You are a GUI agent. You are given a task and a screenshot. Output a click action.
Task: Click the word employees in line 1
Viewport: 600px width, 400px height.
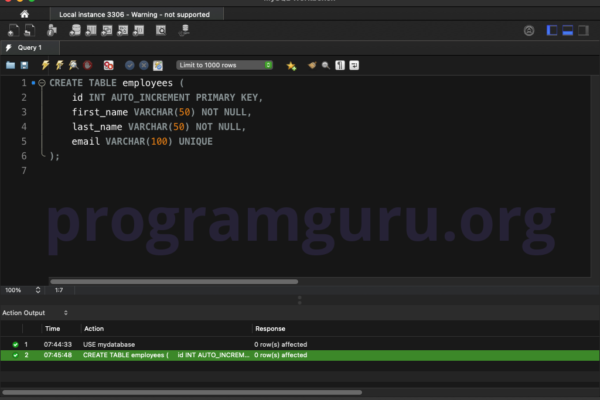147,83
